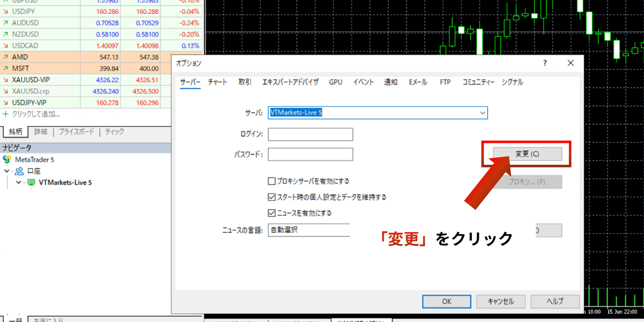Switch to the シグナル tab

tap(512, 82)
